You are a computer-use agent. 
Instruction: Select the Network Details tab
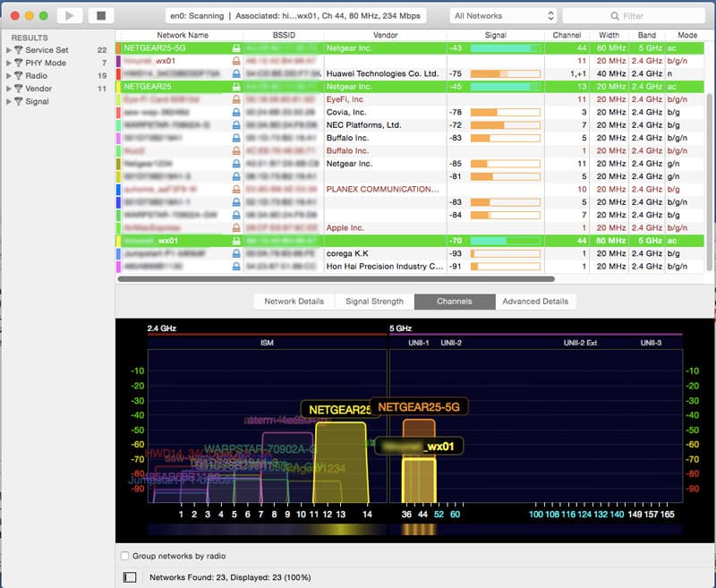[x=294, y=302]
